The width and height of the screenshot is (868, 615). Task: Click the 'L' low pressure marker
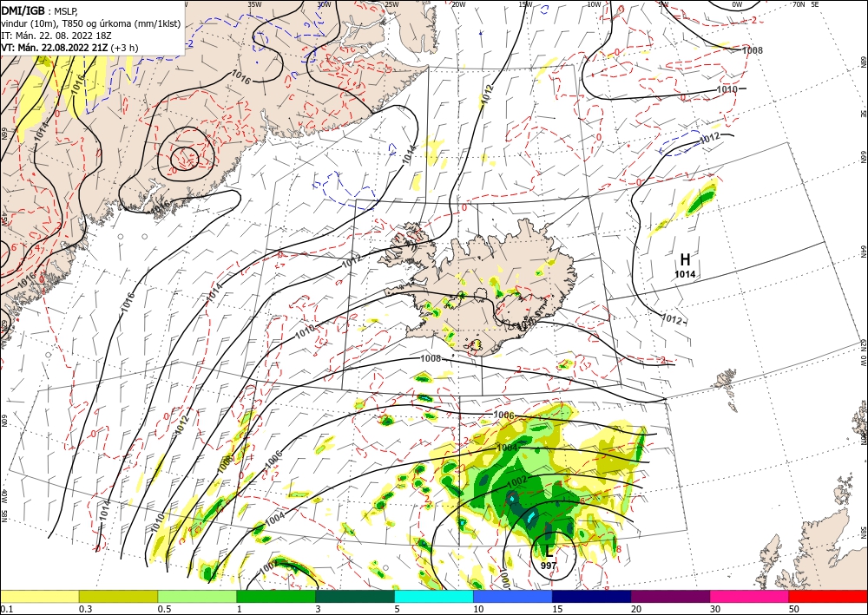point(549,552)
